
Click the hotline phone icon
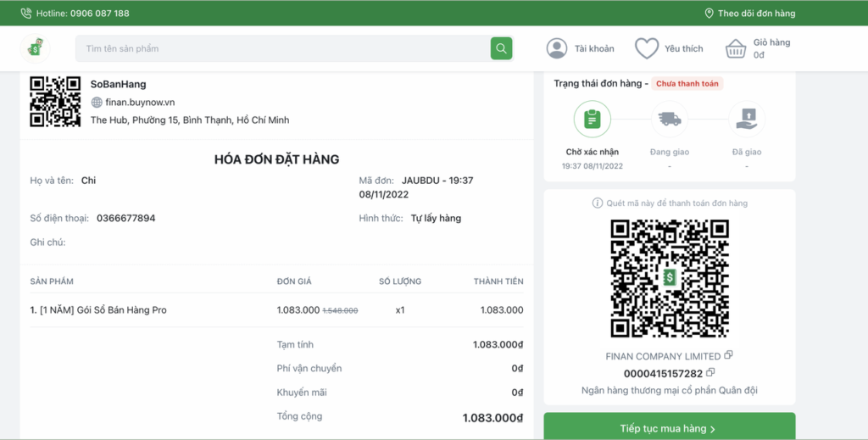tap(26, 14)
